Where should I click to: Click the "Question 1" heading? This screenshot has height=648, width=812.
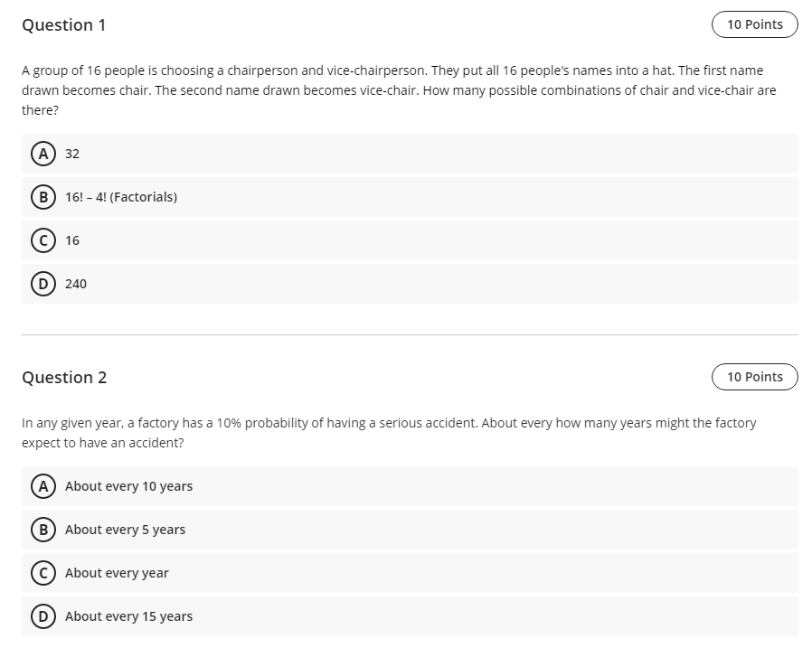pyautogui.click(x=63, y=25)
